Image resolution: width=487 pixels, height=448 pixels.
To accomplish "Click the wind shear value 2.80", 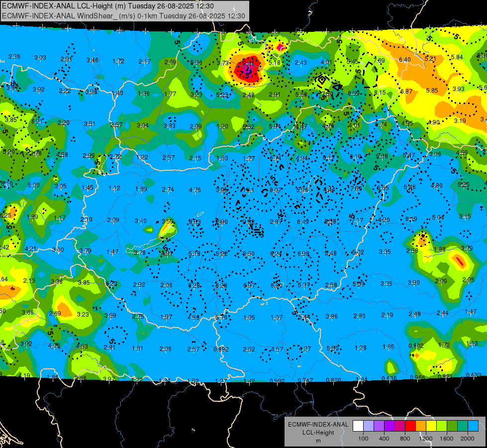I will 359,316.
